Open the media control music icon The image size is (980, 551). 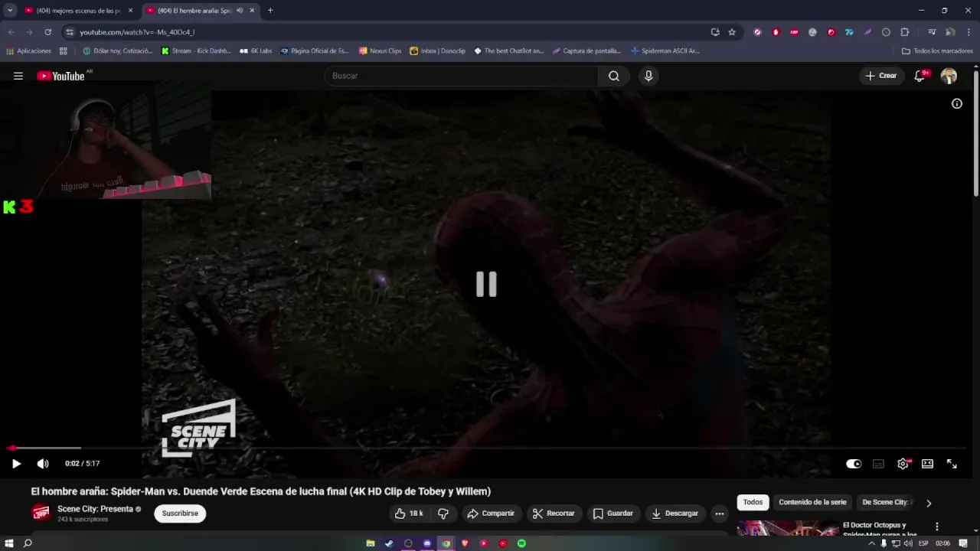(x=932, y=32)
